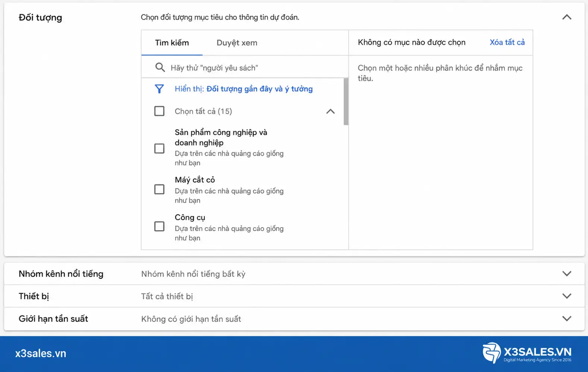This screenshot has width=588, height=372.
Task: Click "Không có mục nào được chọn" text
Action: [412, 43]
